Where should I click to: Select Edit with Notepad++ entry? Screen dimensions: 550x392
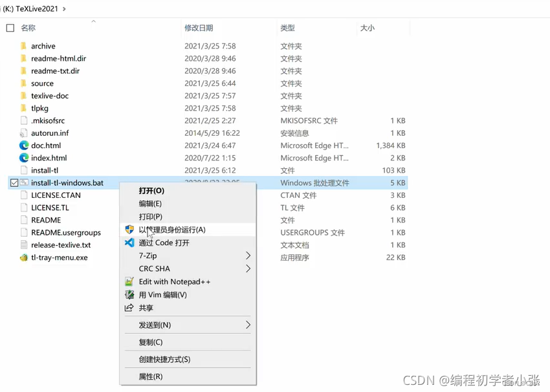click(x=188, y=281)
